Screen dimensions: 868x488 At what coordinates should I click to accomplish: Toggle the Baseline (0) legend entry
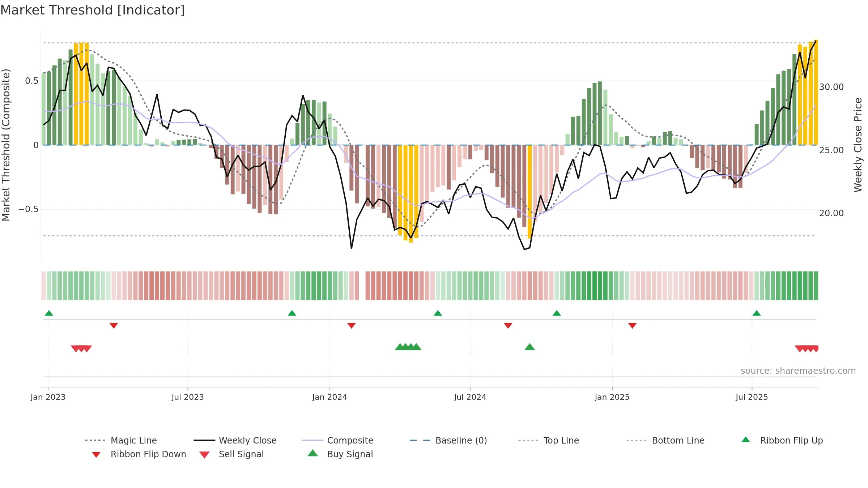pos(448,440)
